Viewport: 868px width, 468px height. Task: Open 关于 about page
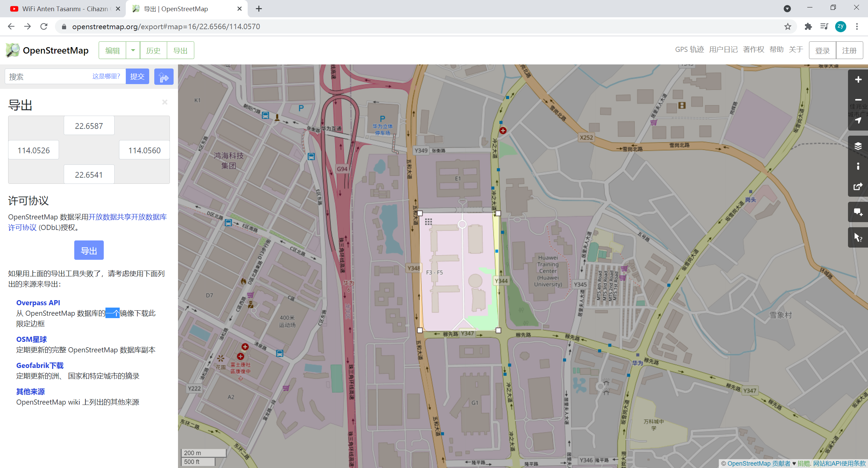pos(796,50)
